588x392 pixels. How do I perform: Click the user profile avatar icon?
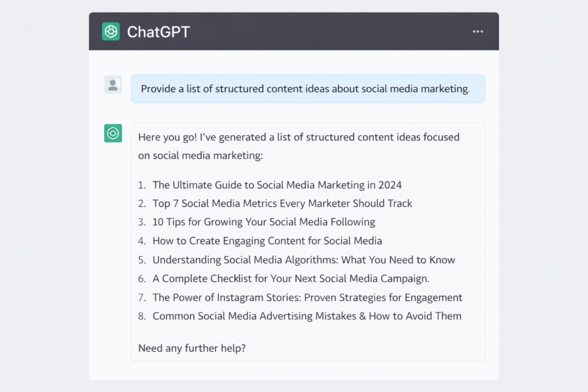click(113, 85)
